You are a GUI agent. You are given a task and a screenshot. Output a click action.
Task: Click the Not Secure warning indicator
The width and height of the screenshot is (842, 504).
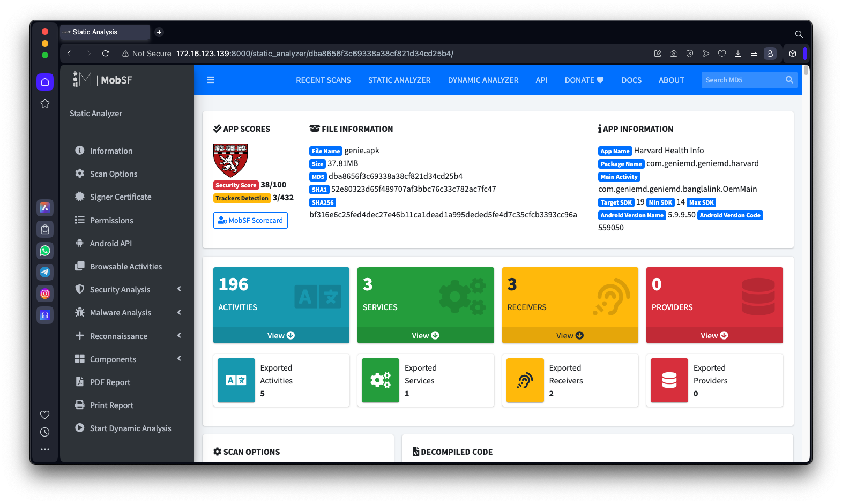click(x=146, y=54)
